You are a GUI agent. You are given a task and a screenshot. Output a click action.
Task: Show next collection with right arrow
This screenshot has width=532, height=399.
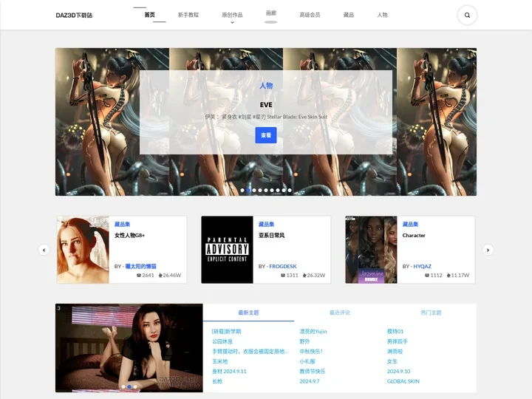(x=488, y=250)
